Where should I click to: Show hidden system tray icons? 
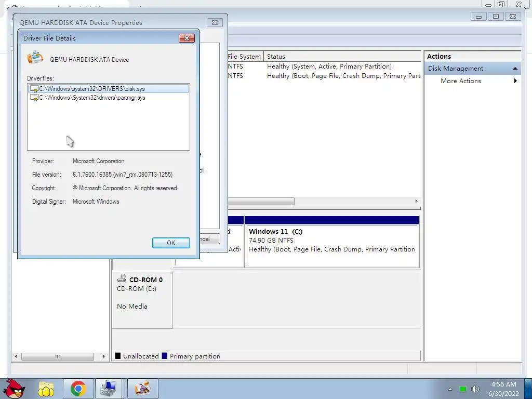pyautogui.click(x=450, y=389)
